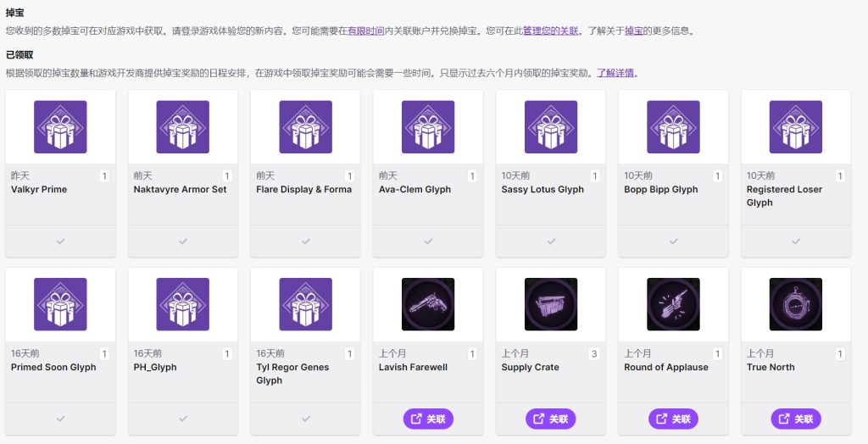Click the 掉宝 page heading
The width and height of the screenshot is (868, 444).
[x=15, y=12]
